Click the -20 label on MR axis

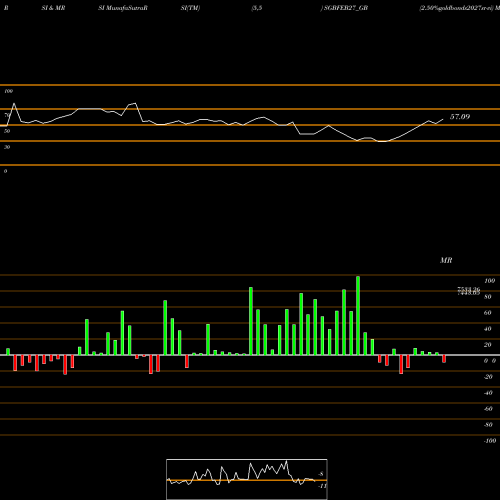488,377
